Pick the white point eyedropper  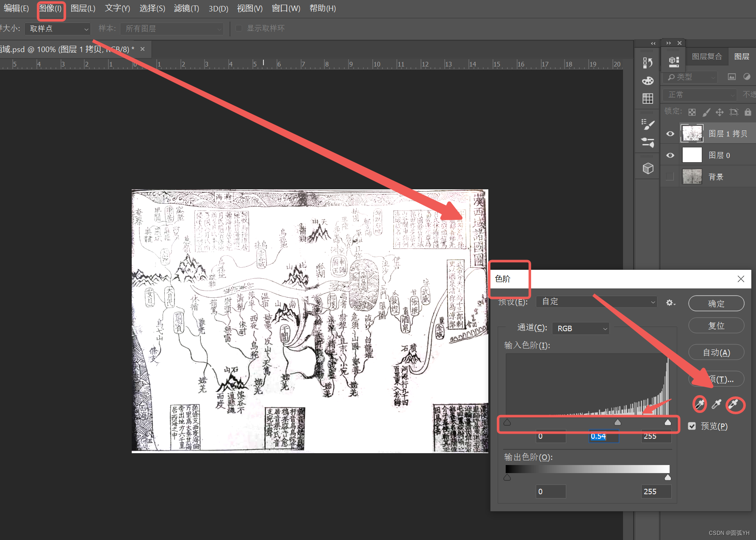[734, 404]
